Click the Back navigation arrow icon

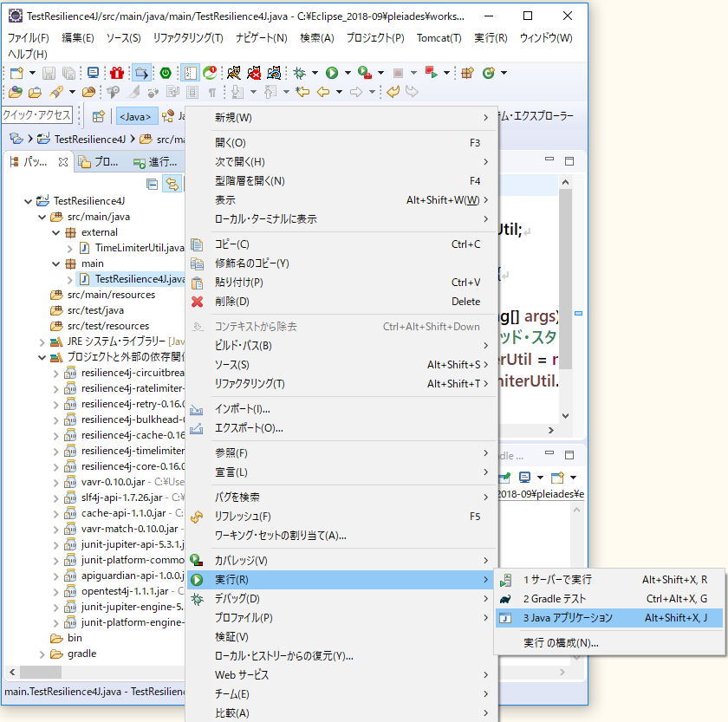coord(322,93)
